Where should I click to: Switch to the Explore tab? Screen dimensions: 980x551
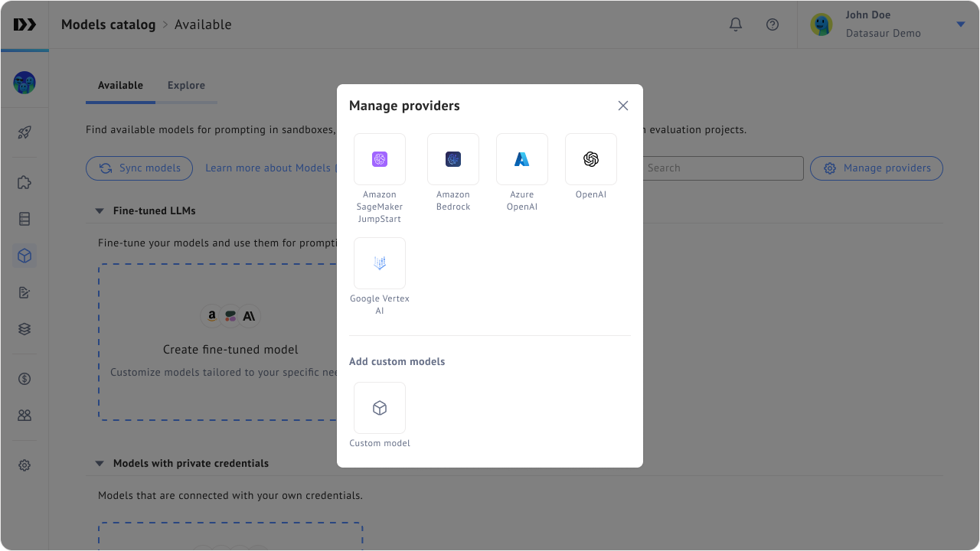coord(186,86)
